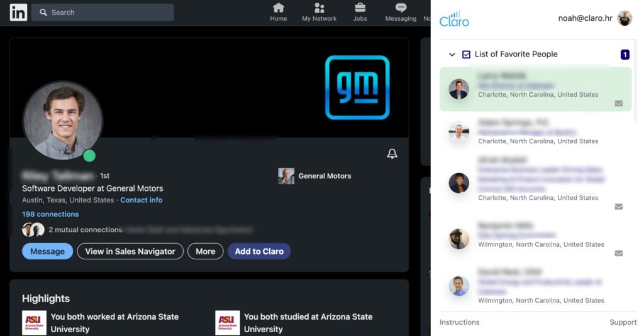Open the Instructions link

(459, 322)
